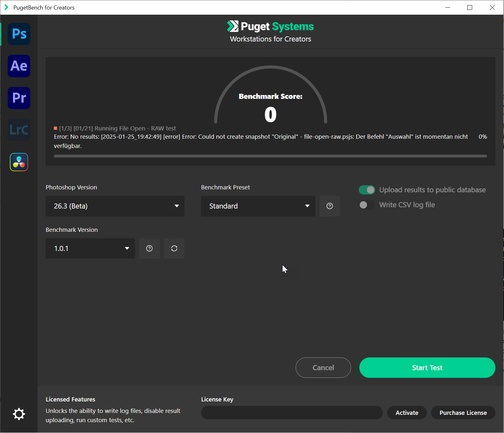Focus the License Key input field

[292, 413]
